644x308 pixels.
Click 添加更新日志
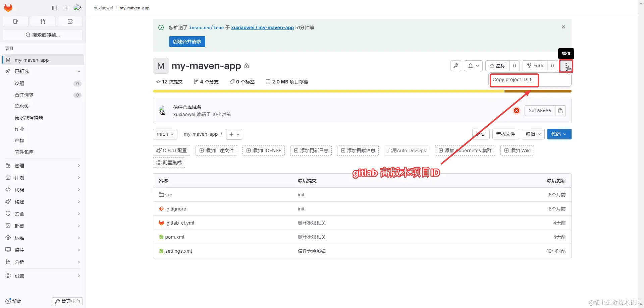[x=311, y=150]
